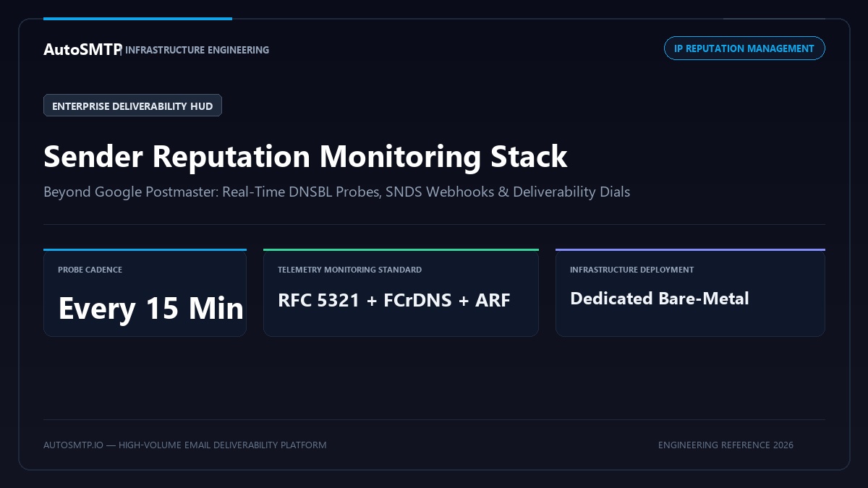This screenshot has height=488, width=868.
Task: Select the INFRASTRUCTURE ENGINEERING header label
Action: pyautogui.click(x=197, y=50)
